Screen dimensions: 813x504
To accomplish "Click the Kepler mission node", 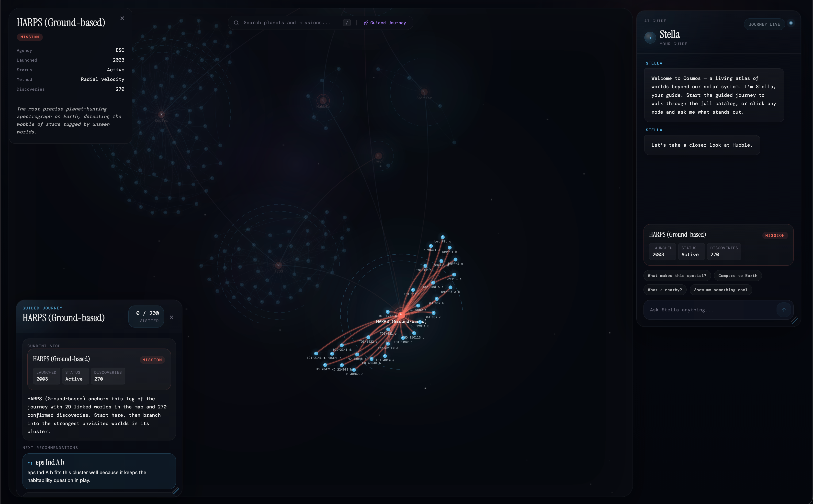I will 161,115.
